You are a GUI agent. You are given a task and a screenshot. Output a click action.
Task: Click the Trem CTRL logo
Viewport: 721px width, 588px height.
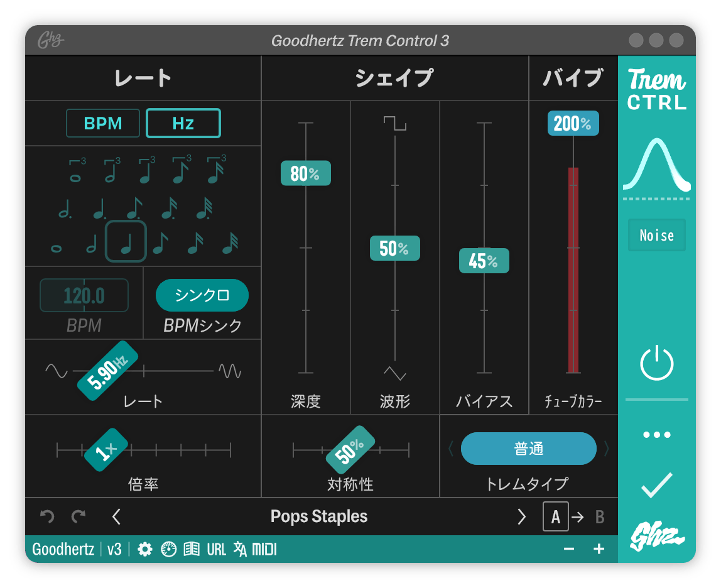pos(657,89)
